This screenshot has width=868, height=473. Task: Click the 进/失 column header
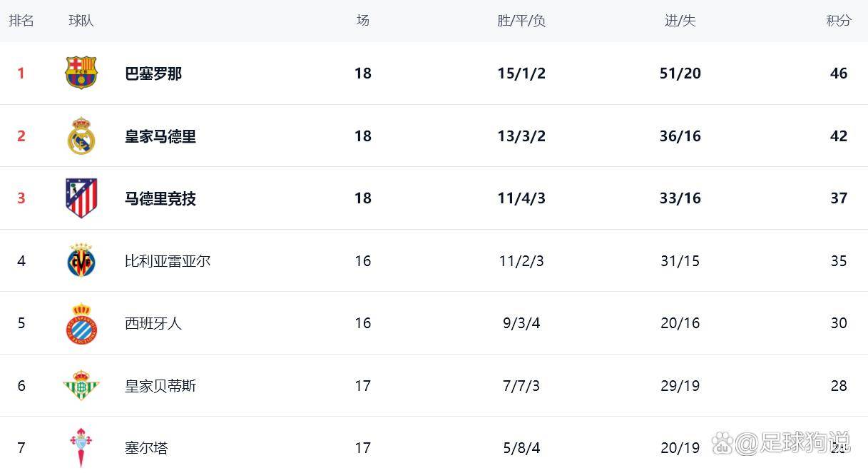680,21
